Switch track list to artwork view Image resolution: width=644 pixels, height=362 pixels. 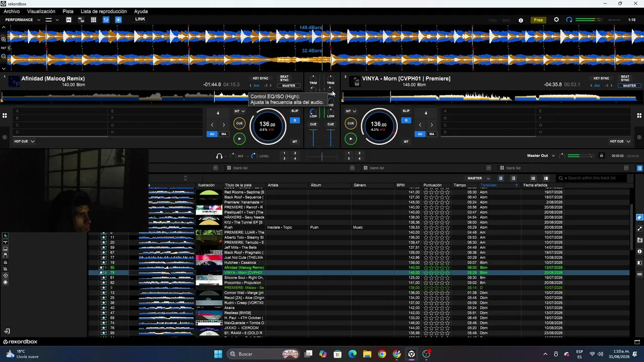(513, 178)
